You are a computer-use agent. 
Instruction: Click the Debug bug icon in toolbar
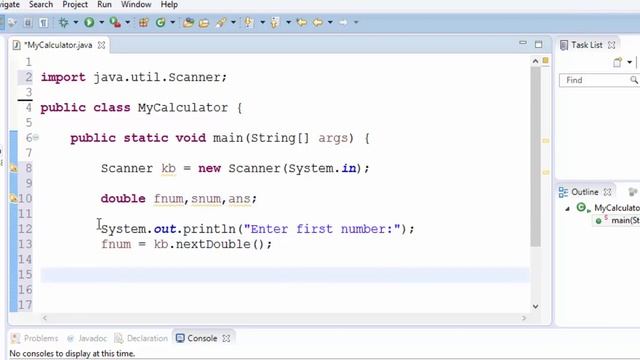[x=64, y=22]
